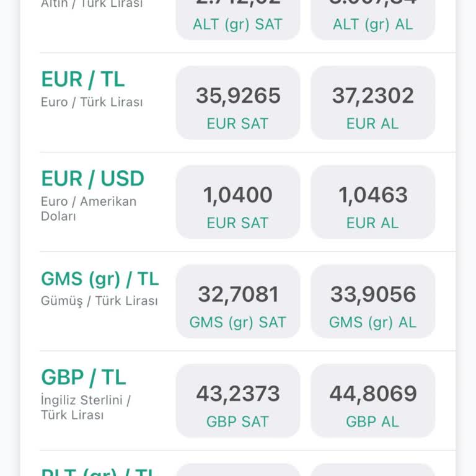Sell silver via GMS (gr) SAT button
Image resolution: width=476 pixels, height=476 pixels.
pyautogui.click(x=238, y=301)
